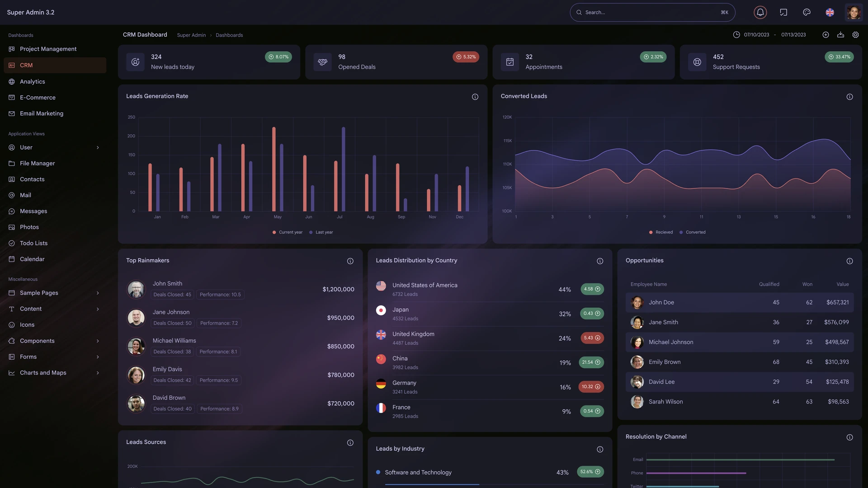Toggle Converted legend series

click(692, 232)
